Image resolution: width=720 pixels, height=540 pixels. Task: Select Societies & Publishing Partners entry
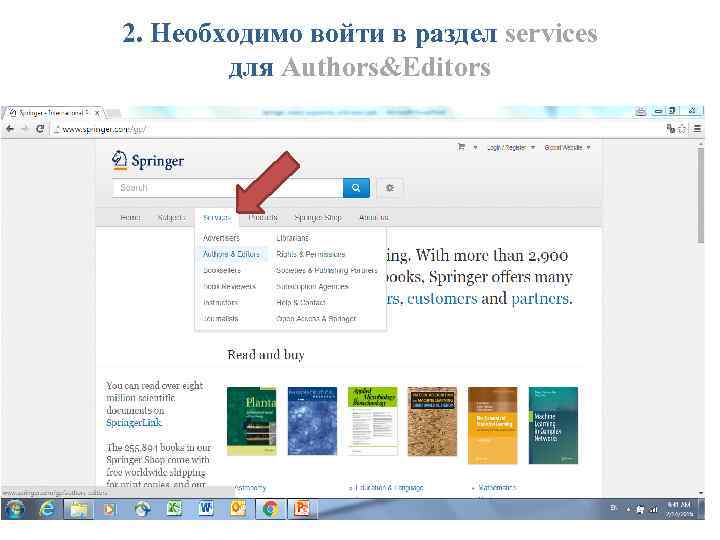(x=326, y=270)
